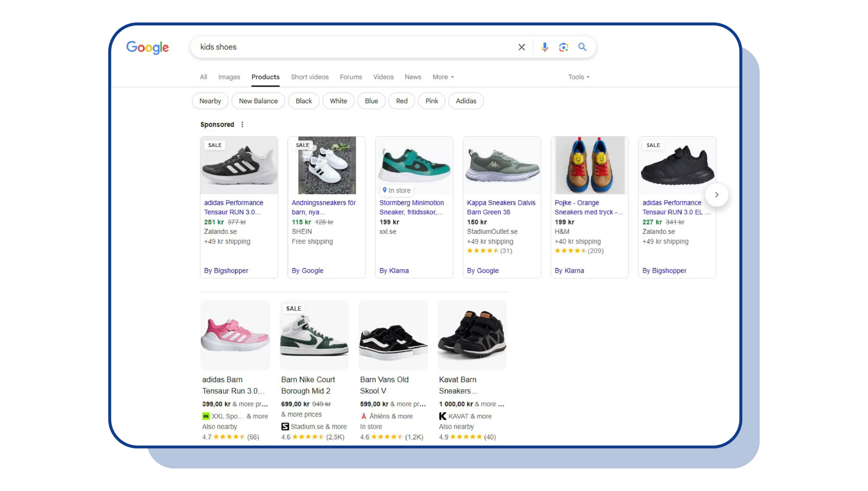
Task: Open Google Lens image search
Action: click(564, 47)
